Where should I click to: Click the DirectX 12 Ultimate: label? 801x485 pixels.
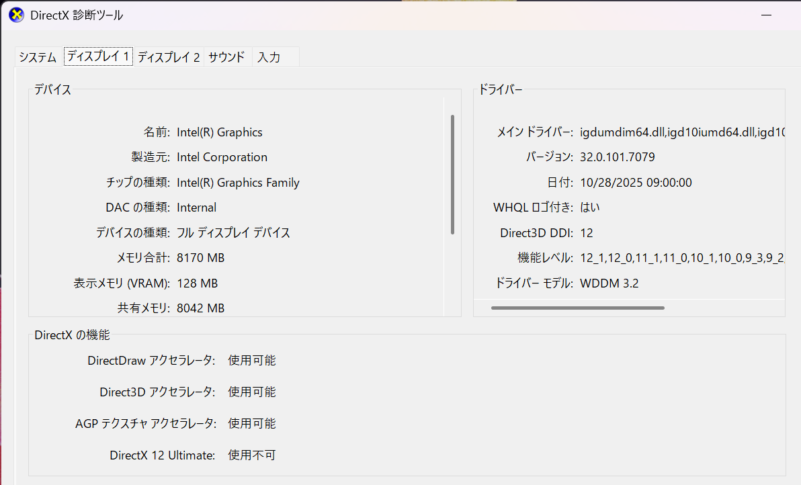pos(162,455)
